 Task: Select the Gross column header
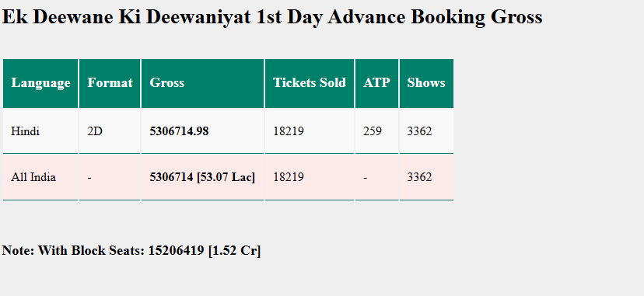[202, 83]
